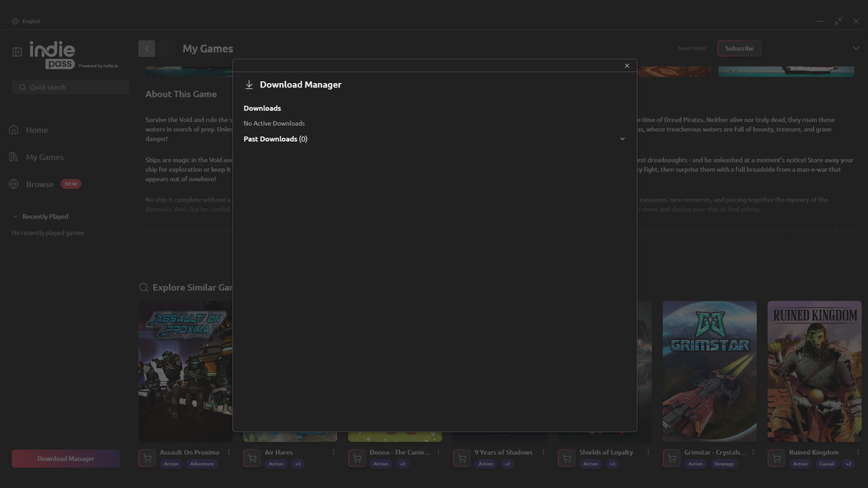Click the 9 Years of Shadows title
The image size is (868, 488).
click(503, 453)
